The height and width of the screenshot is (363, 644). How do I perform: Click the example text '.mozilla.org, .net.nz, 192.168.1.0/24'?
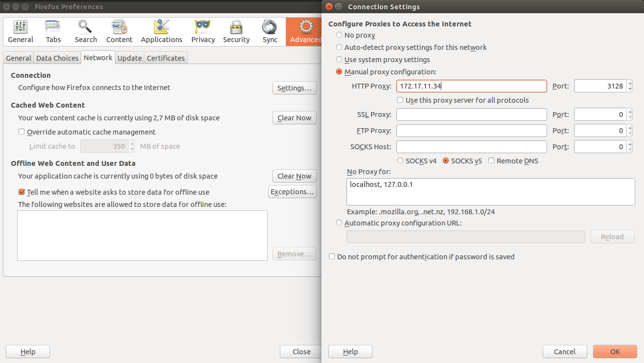(437, 212)
